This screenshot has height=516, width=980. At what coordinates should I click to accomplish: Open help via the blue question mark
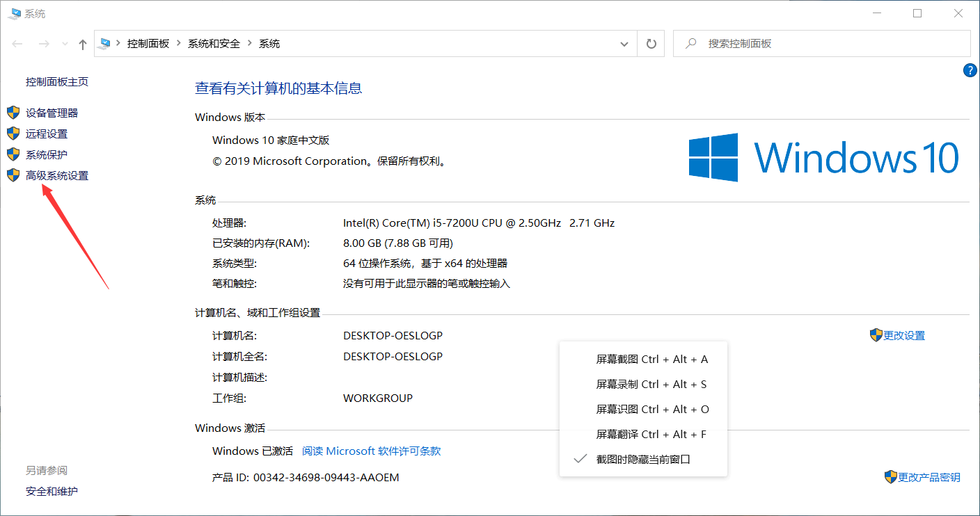[x=970, y=70]
